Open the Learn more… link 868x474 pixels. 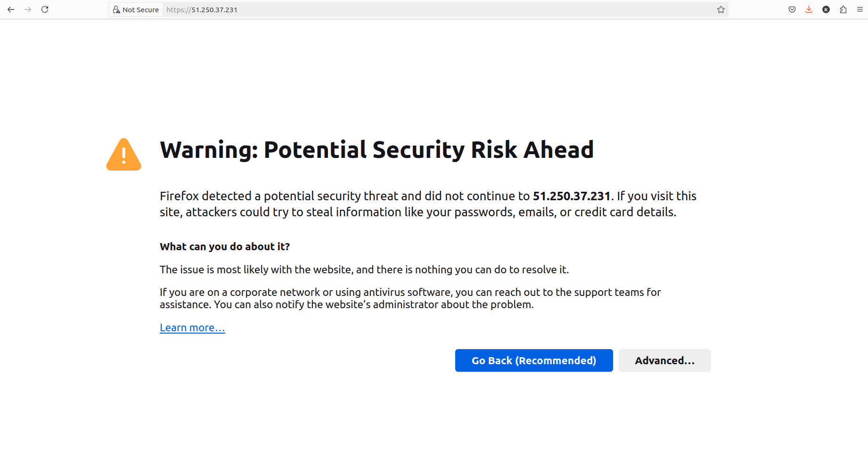tap(192, 327)
